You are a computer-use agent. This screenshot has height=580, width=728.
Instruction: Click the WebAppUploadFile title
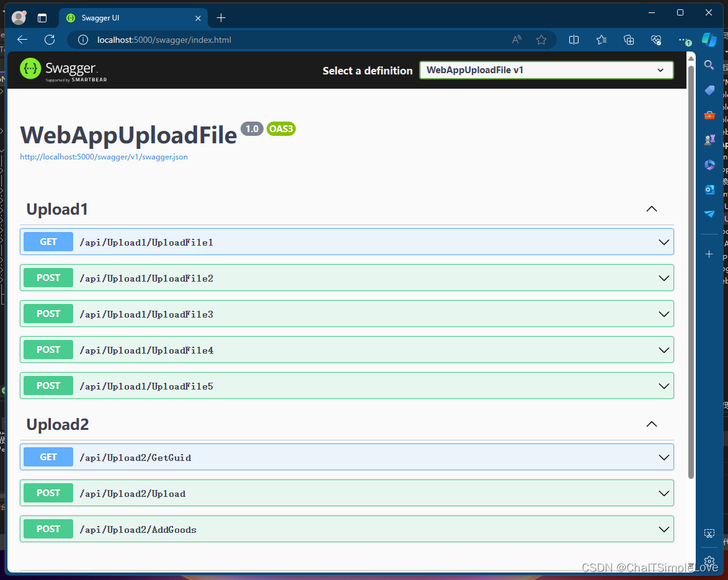tap(128, 136)
